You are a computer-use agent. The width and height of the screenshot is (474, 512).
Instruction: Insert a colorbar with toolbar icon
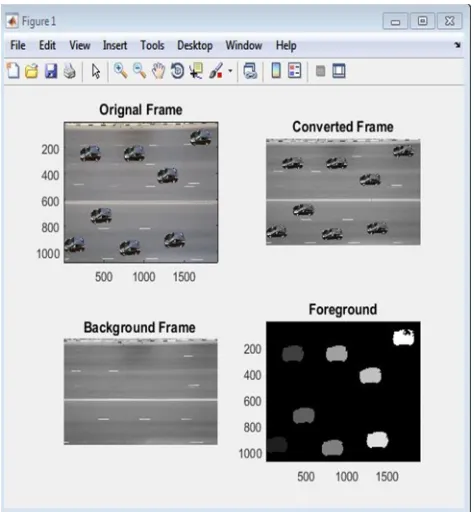click(276, 71)
